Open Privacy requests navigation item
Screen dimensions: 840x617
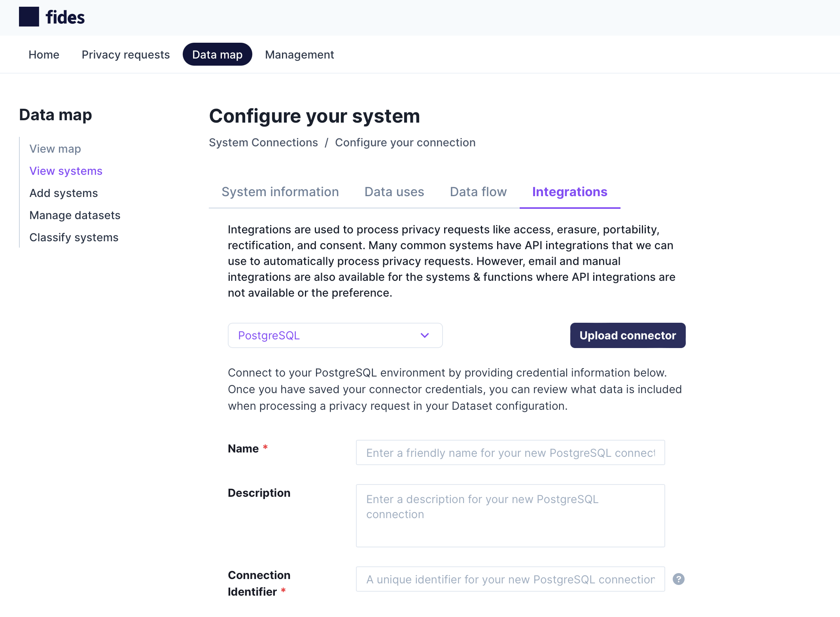coord(126,55)
